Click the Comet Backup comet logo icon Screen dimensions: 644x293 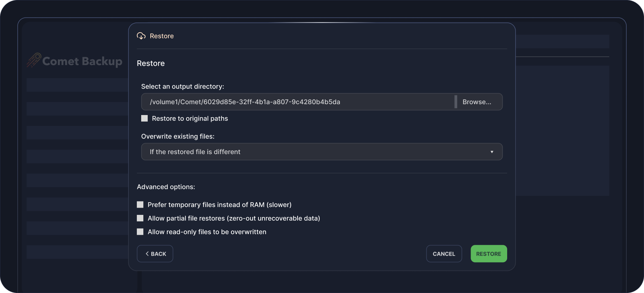pyautogui.click(x=34, y=60)
